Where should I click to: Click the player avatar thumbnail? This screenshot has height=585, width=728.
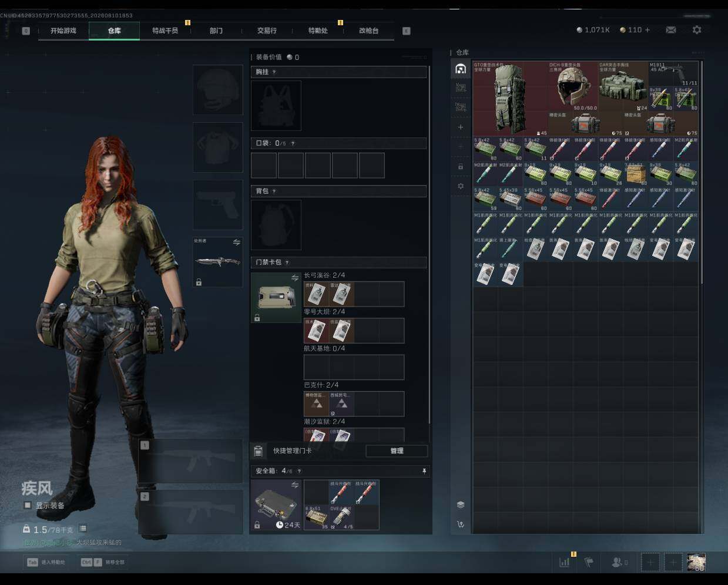coord(696,562)
